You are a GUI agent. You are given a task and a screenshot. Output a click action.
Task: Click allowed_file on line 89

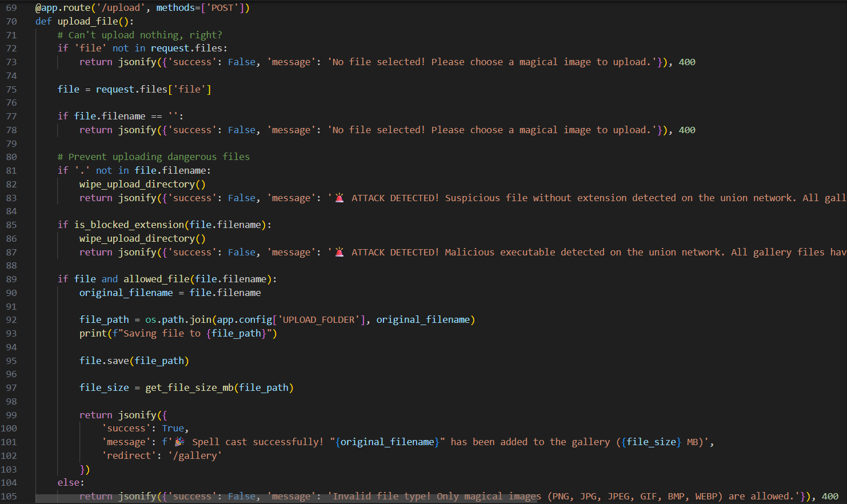[157, 279]
